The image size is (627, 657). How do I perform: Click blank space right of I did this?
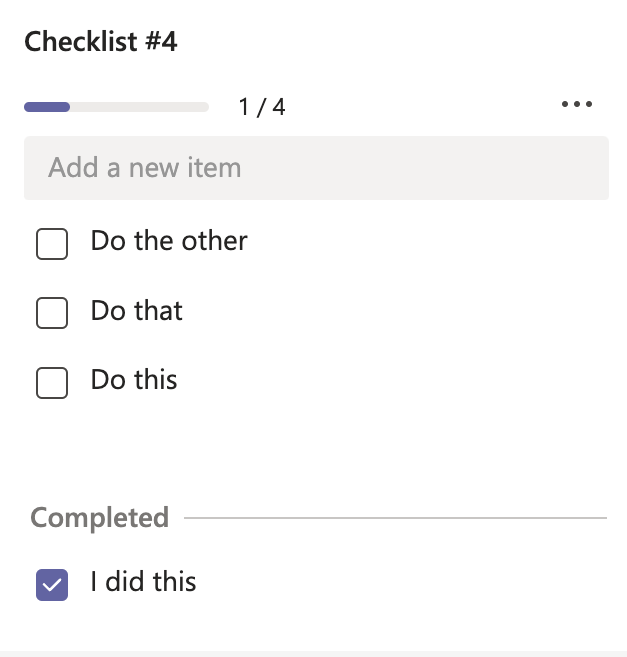click(x=400, y=582)
